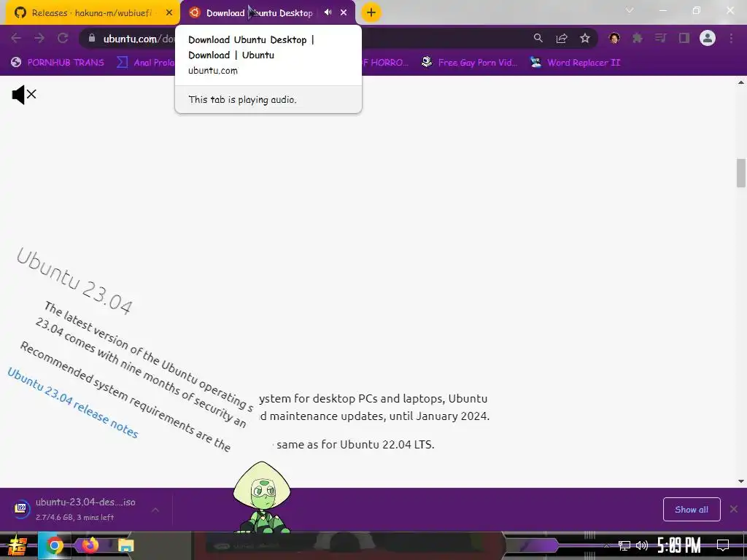Mute the tab via its audio speaker icon
This screenshot has width=747, height=560.
click(x=328, y=12)
